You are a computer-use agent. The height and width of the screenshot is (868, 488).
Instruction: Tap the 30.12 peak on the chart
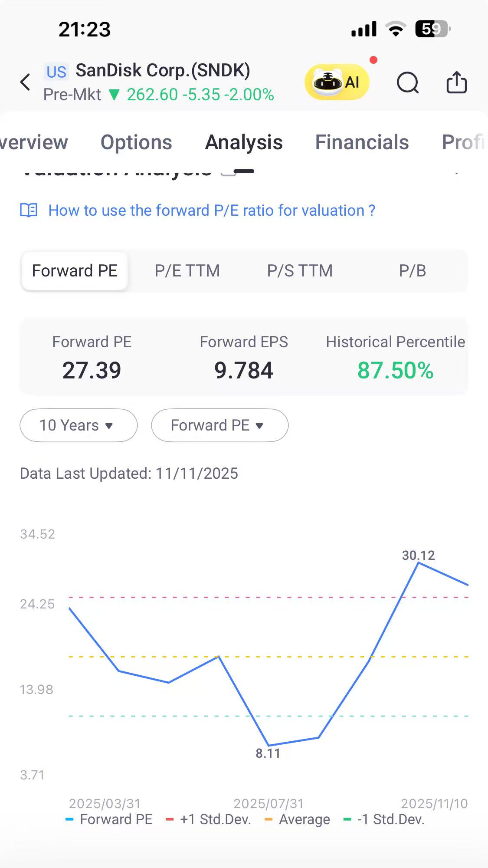(418, 562)
